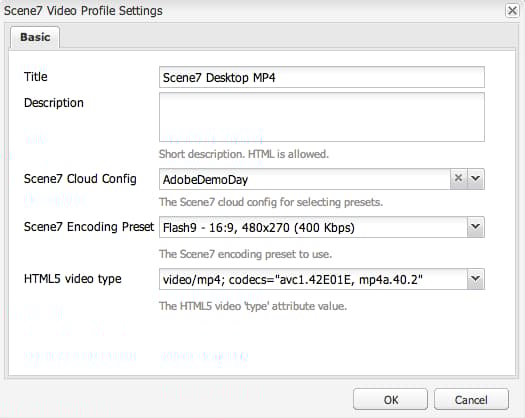Screen dimensions: 525x418
Task: Click the 'Short description. HTML is allowed.' hint
Action: point(244,154)
